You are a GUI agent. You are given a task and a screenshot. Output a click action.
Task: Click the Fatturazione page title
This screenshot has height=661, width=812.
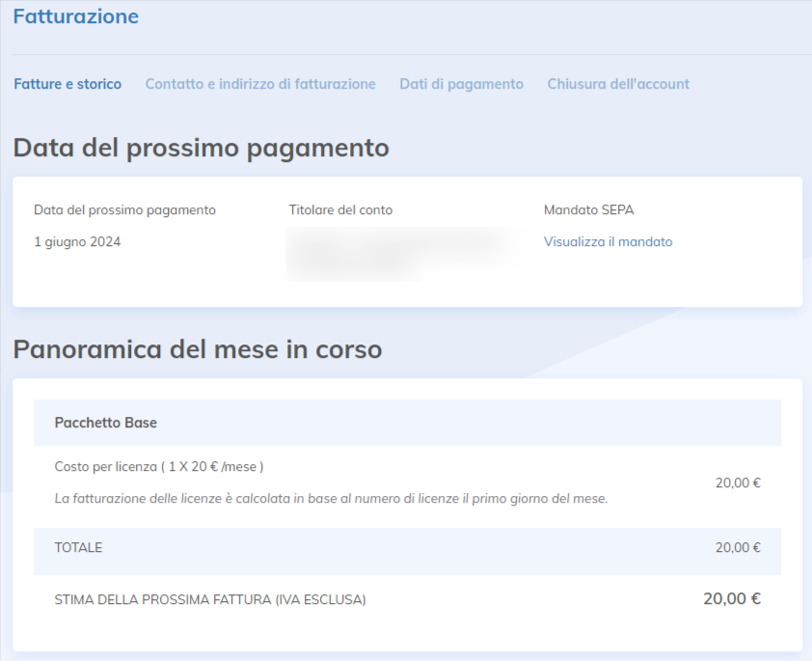[75, 16]
